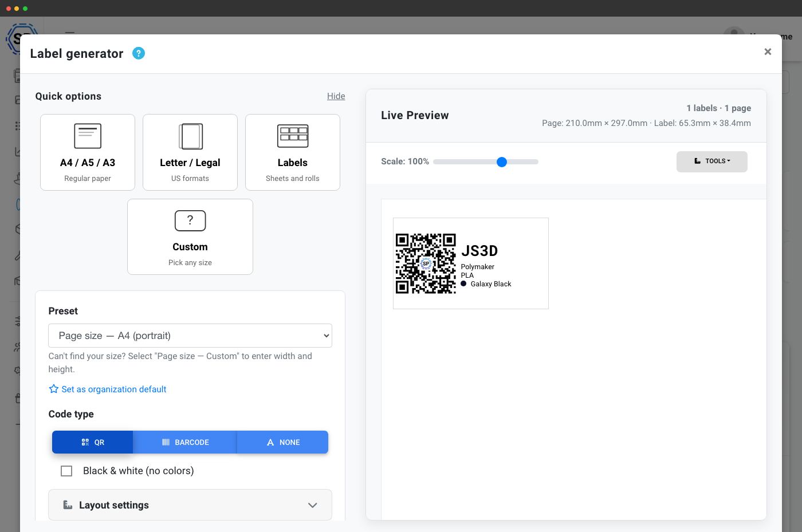Image resolution: width=802 pixels, height=532 pixels.
Task: Click the 'Polymaker' text on the label
Action: (x=478, y=267)
